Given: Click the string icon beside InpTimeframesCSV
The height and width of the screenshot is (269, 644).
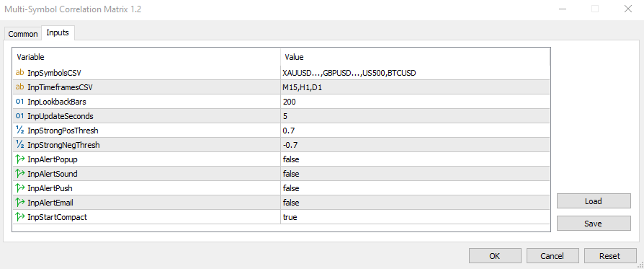Looking at the screenshot, I should [19, 87].
